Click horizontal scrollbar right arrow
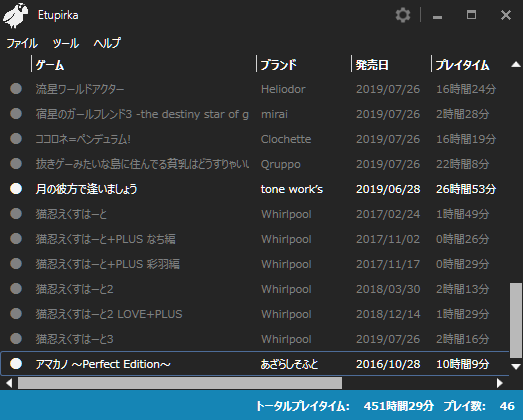Image resolution: width=523 pixels, height=420 pixels. pyautogui.click(x=499, y=383)
